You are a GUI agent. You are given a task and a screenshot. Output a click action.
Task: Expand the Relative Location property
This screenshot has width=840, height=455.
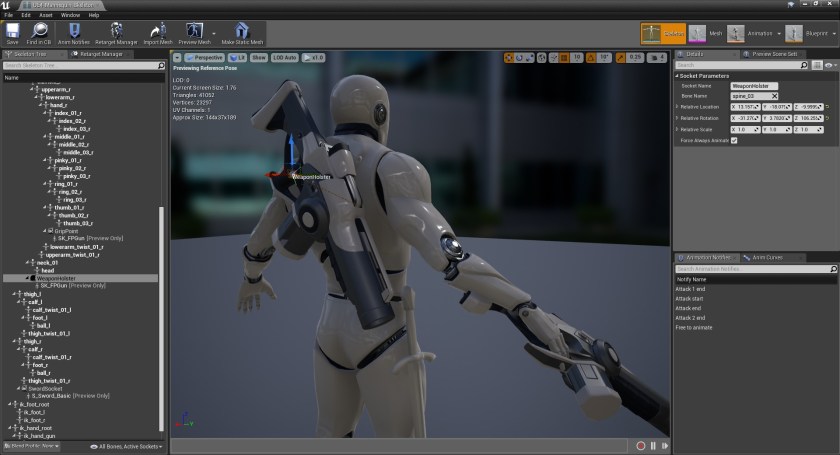677,107
